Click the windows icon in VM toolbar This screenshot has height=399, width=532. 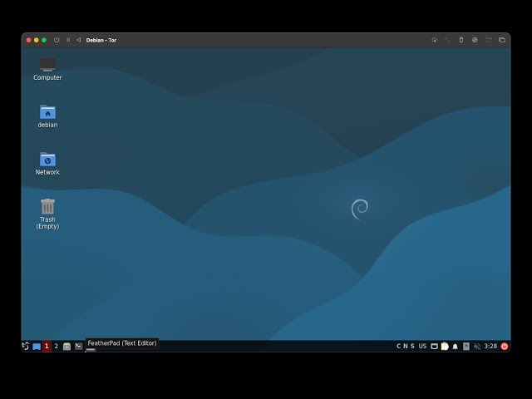(x=502, y=40)
